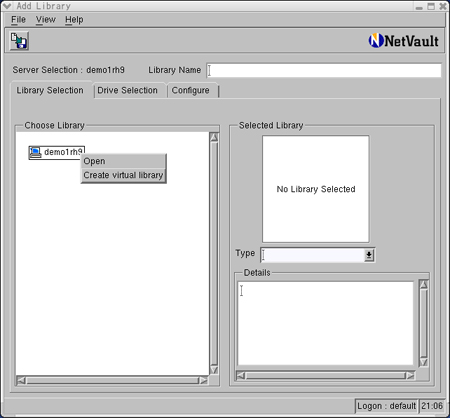This screenshot has width=450, height=418.
Task: Expand the Type dropdown arrow
Action: [369, 255]
